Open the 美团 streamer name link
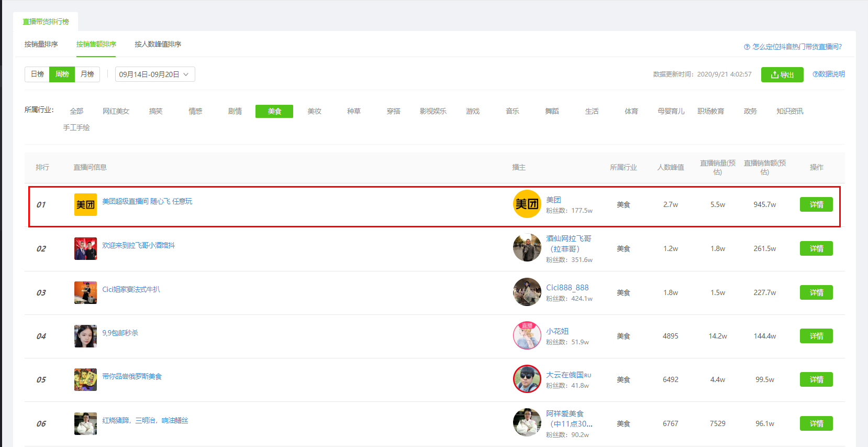868x447 pixels. [553, 200]
